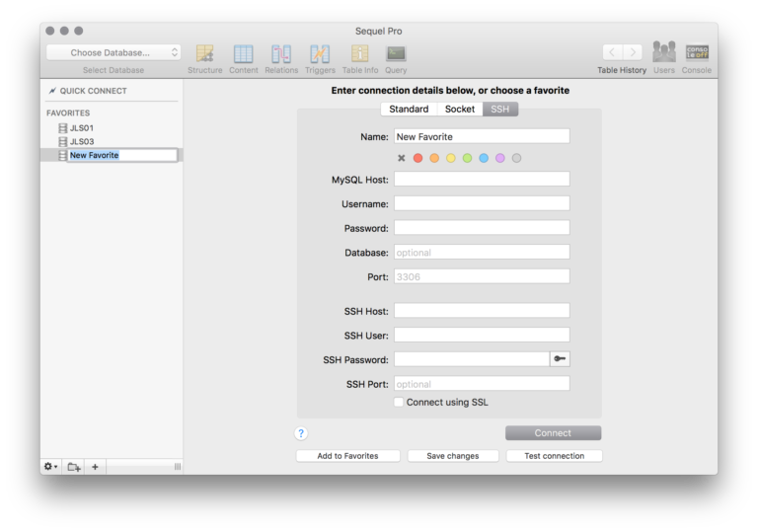The image size is (758, 532).
Task: Click the Password field
Action: coord(482,227)
